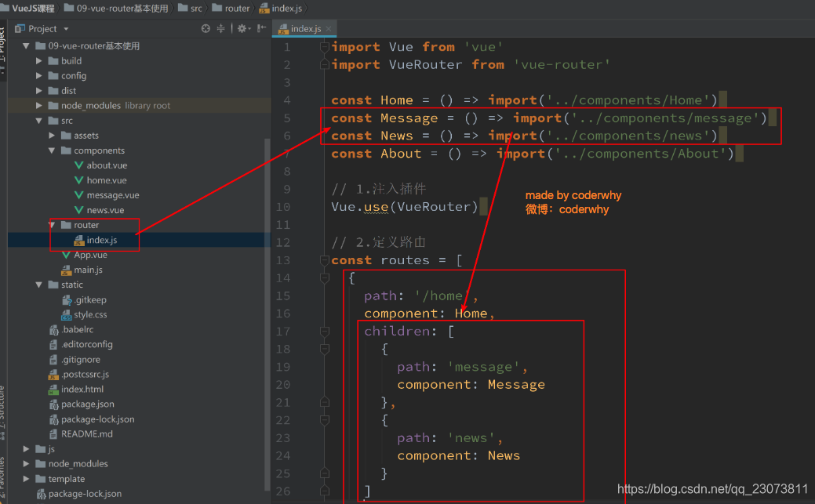The height and width of the screenshot is (504, 815).
Task: Open style.css file
Action: click(x=90, y=314)
